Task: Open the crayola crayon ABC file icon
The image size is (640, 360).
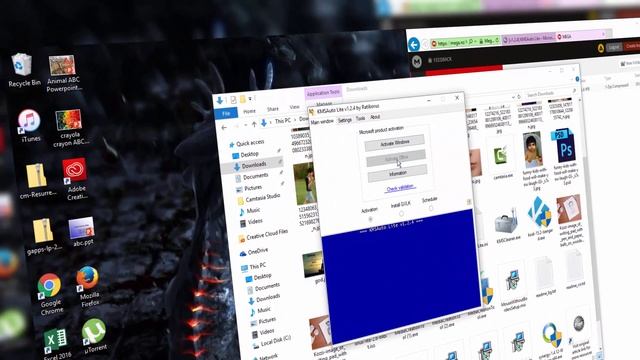Action: 70,128
